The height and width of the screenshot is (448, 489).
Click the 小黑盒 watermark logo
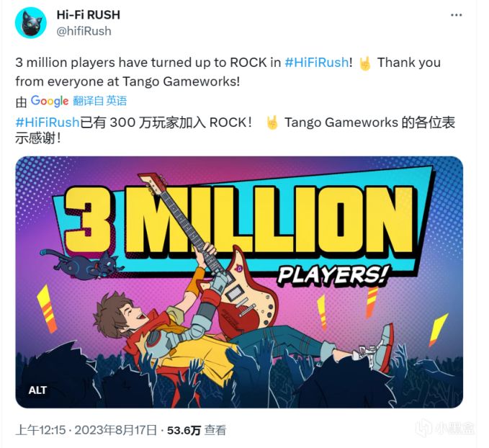coord(444,429)
